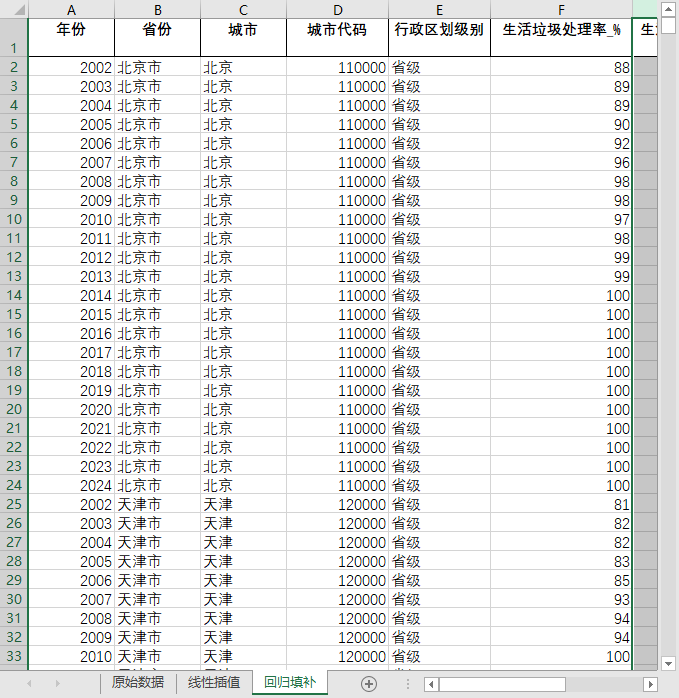Click year 2002 cell in row 25
The width and height of the screenshot is (679, 698).
coord(71,504)
